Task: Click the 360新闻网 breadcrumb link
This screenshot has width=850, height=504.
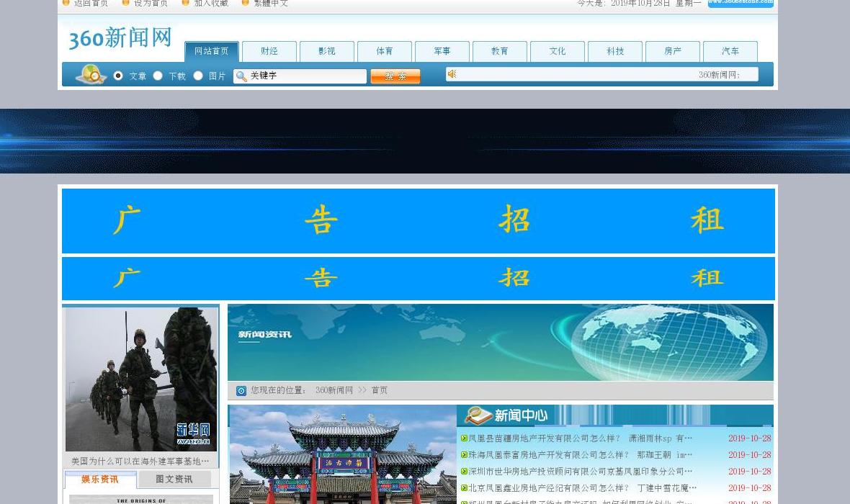Action: (334, 390)
